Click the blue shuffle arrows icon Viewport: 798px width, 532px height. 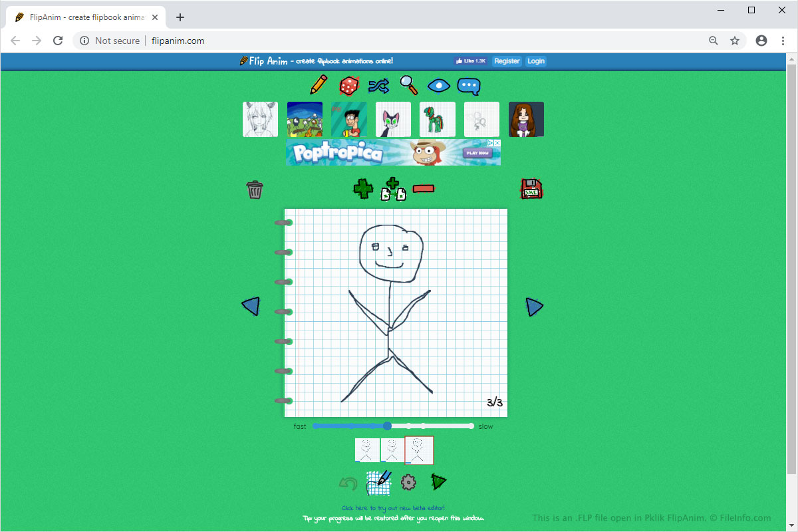coord(378,86)
